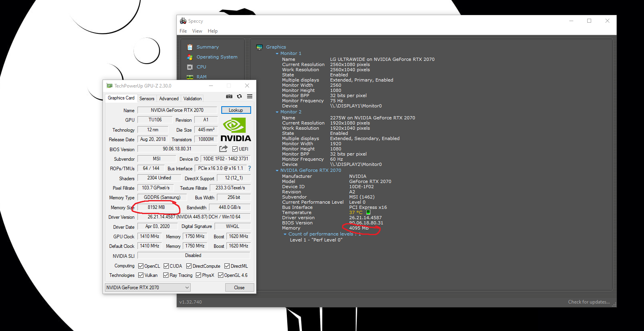Click the CPU chip icon in Speccy sidebar

tap(190, 67)
